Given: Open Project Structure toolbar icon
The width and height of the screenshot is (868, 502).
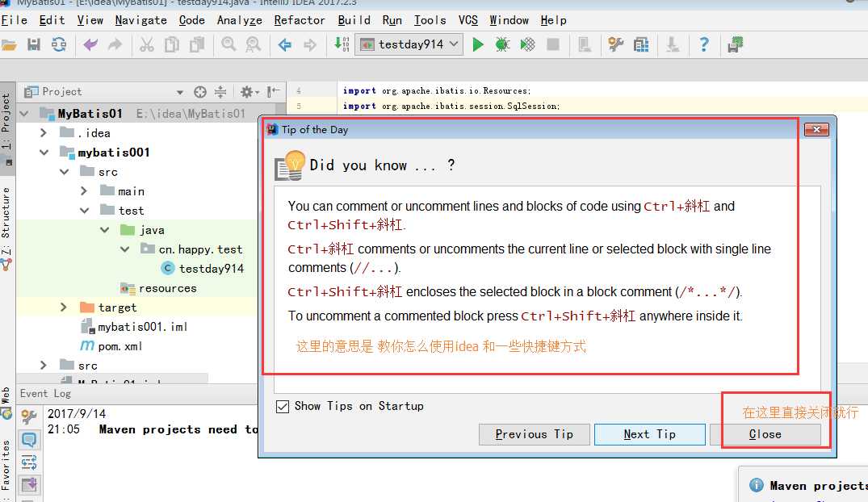Looking at the screenshot, I should pos(641,44).
